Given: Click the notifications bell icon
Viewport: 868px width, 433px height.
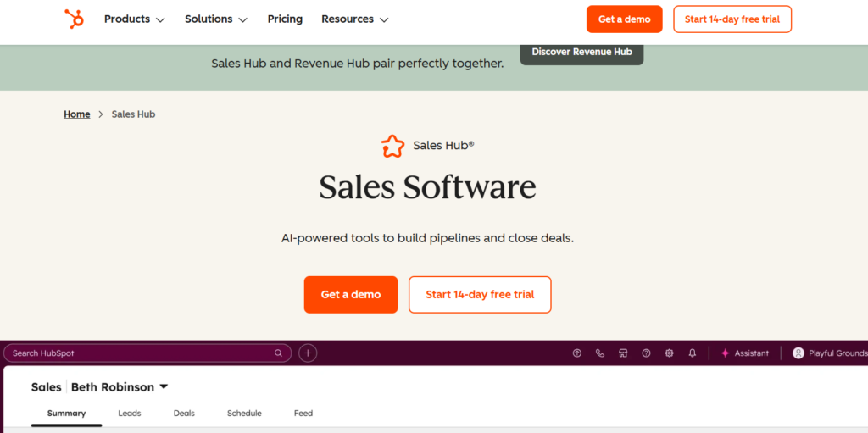Looking at the screenshot, I should [x=692, y=353].
